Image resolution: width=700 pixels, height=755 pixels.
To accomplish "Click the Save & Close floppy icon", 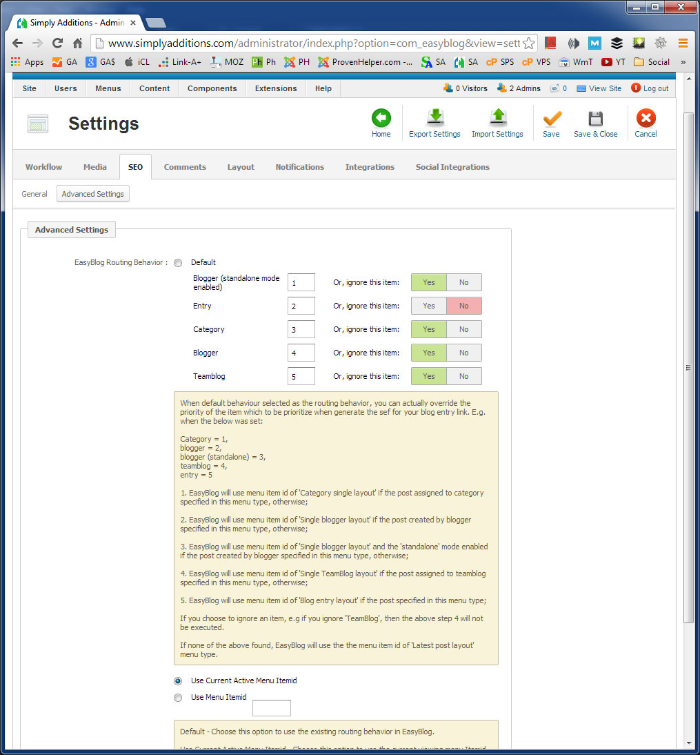I will point(596,118).
